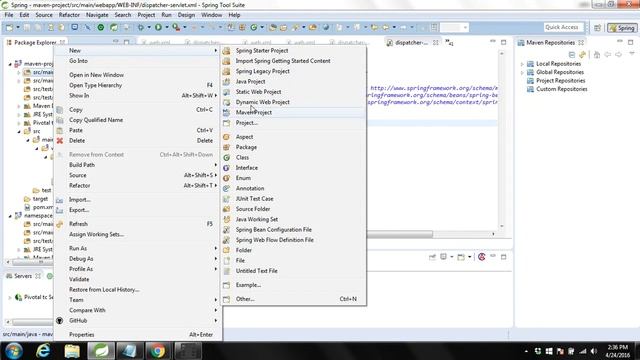Viewport: 640px width, 360px height.
Task: Expand the Compare With submenu
Action: (138, 310)
